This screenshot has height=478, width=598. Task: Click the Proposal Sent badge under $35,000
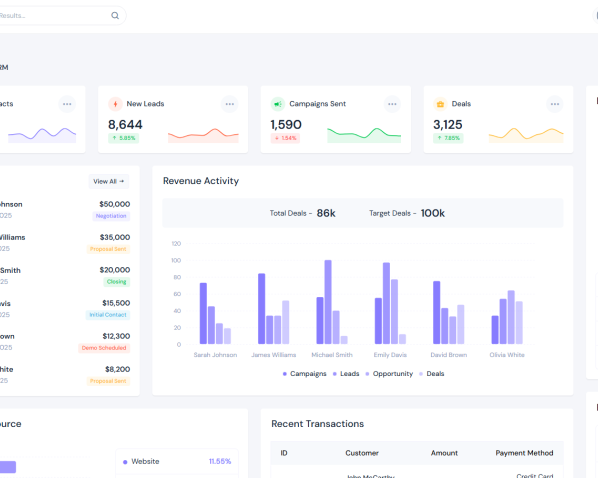tap(108, 249)
